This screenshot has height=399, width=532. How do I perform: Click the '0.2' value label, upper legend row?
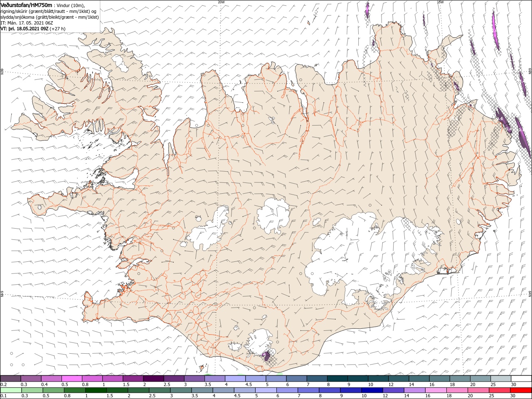tap(3, 384)
